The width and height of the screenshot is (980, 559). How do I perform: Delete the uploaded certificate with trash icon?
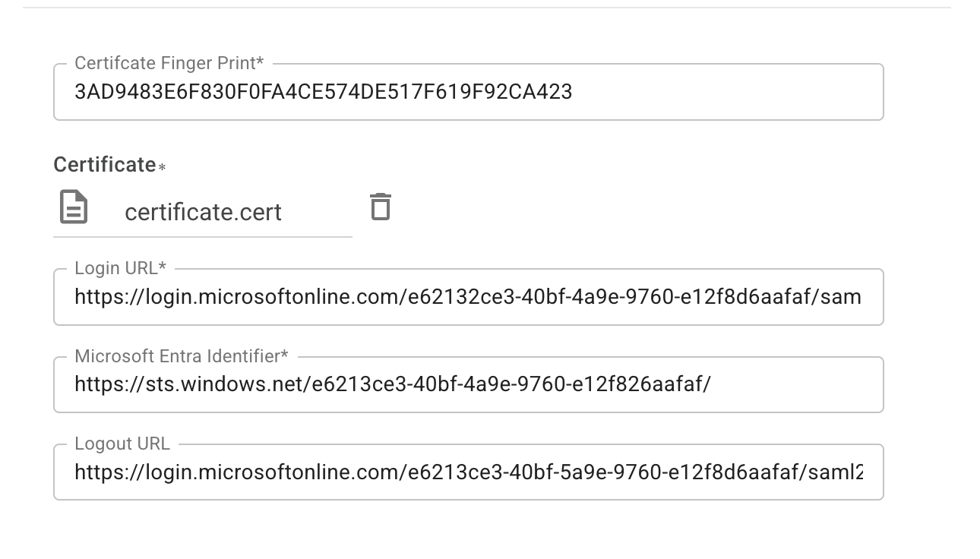click(x=380, y=207)
